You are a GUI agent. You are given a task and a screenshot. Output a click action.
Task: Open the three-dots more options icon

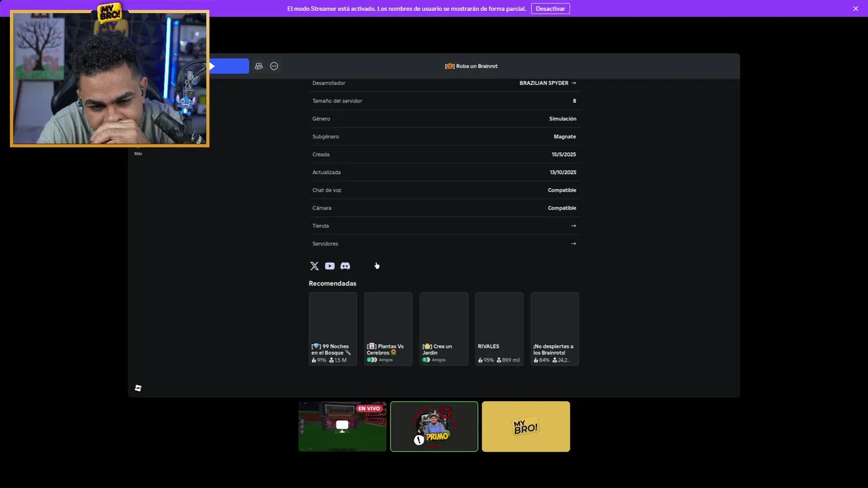coord(274,66)
